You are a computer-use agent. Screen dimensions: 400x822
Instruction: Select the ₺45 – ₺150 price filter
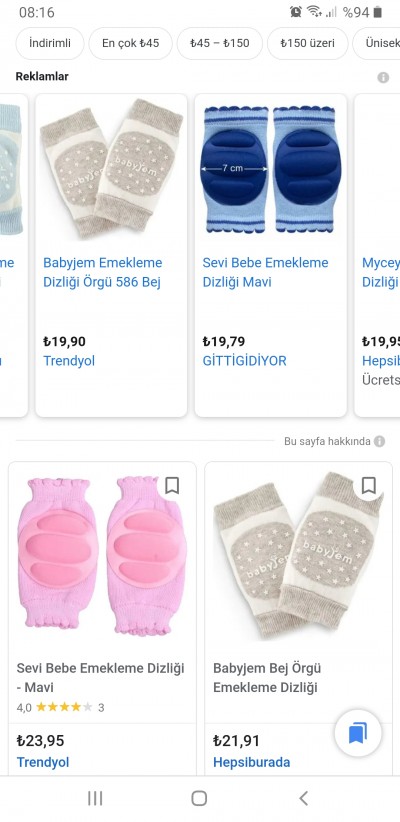(x=220, y=44)
